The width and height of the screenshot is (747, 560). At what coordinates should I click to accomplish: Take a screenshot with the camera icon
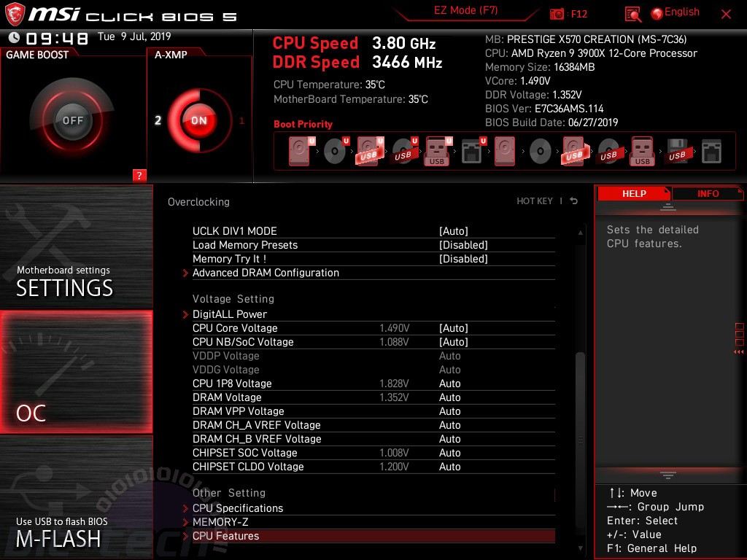pyautogui.click(x=557, y=15)
